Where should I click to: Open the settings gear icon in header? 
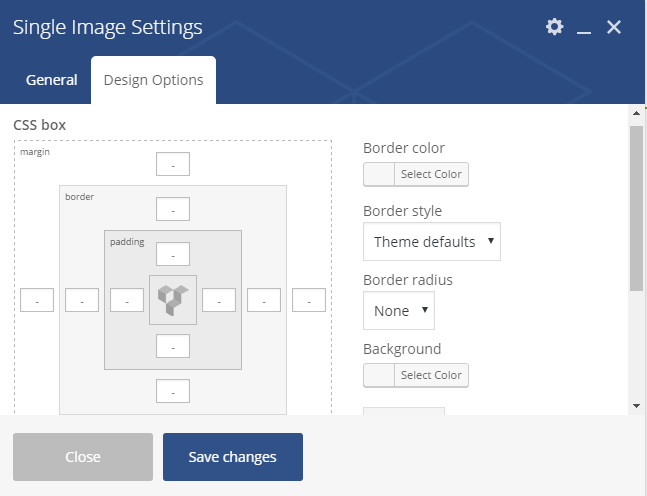(554, 27)
